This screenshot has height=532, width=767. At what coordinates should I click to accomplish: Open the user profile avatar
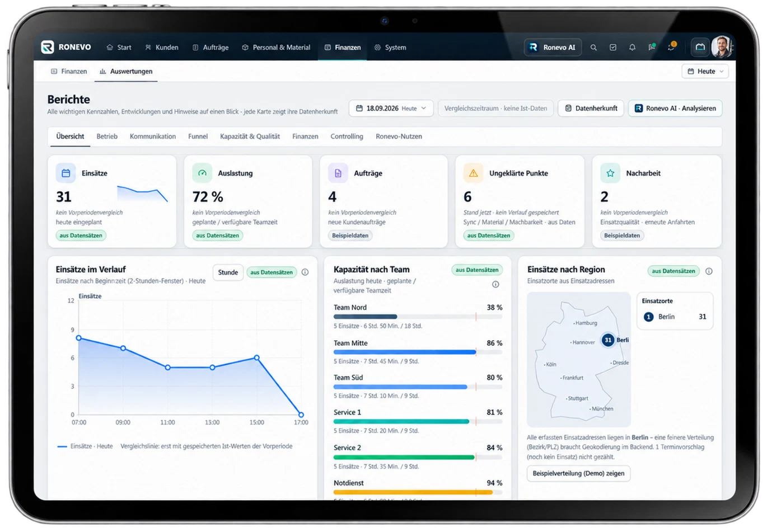click(722, 47)
